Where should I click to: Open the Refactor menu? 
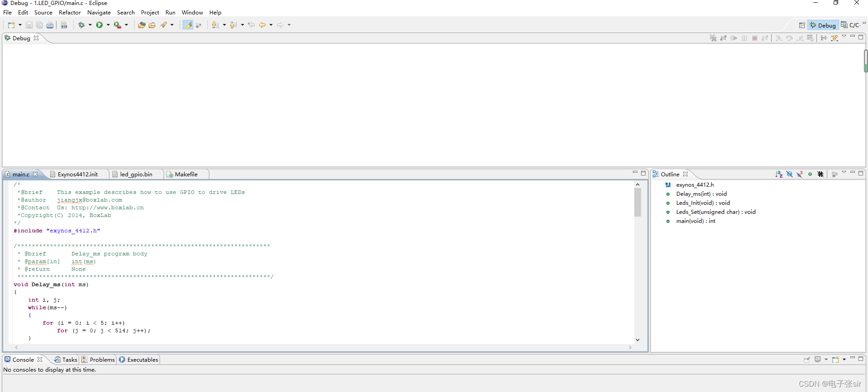[x=70, y=13]
